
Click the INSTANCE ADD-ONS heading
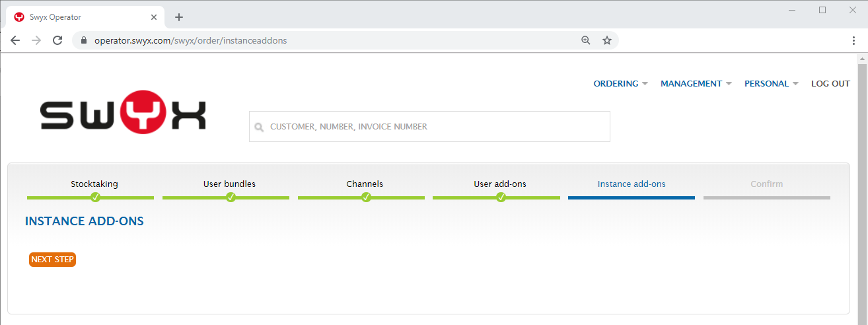pyautogui.click(x=85, y=221)
